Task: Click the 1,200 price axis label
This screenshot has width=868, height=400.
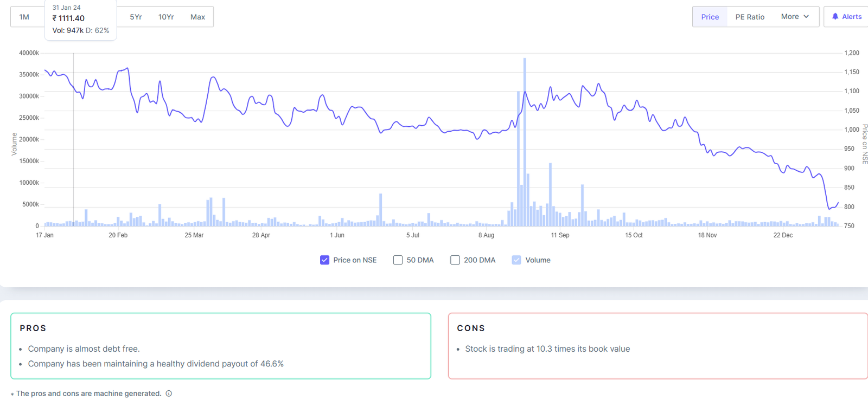Action: click(x=852, y=53)
